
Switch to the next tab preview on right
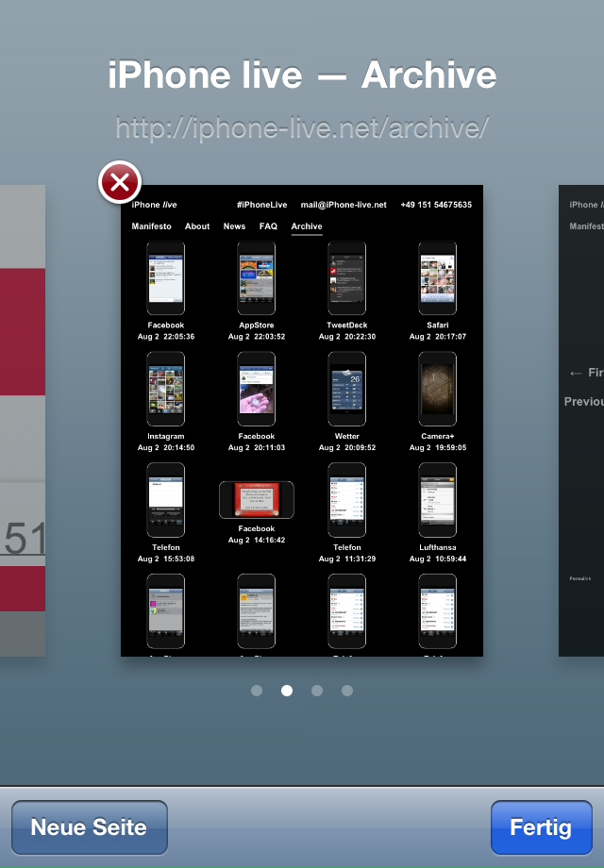(581, 421)
